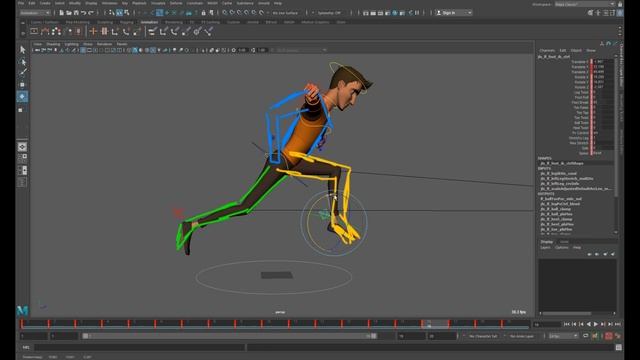Click the Set Key on Animated shelf icon

point(104,31)
